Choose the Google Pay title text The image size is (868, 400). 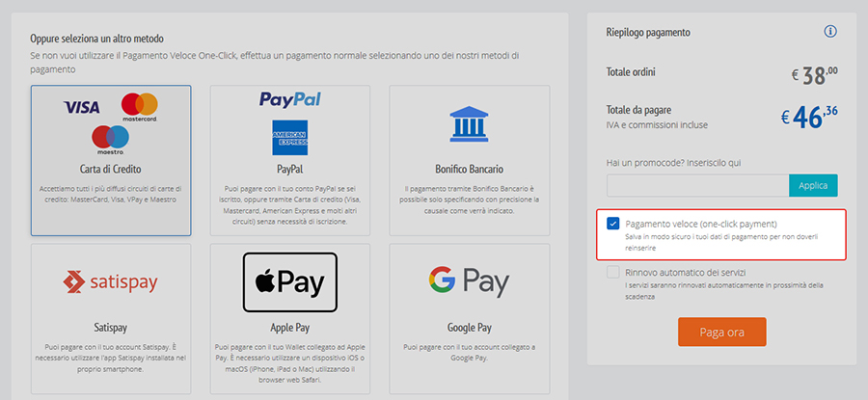click(470, 328)
